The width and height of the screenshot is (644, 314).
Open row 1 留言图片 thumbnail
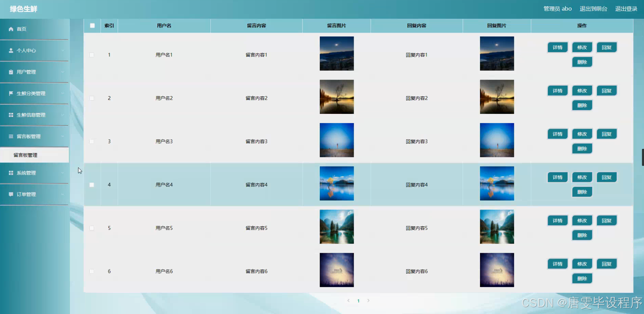(x=337, y=54)
